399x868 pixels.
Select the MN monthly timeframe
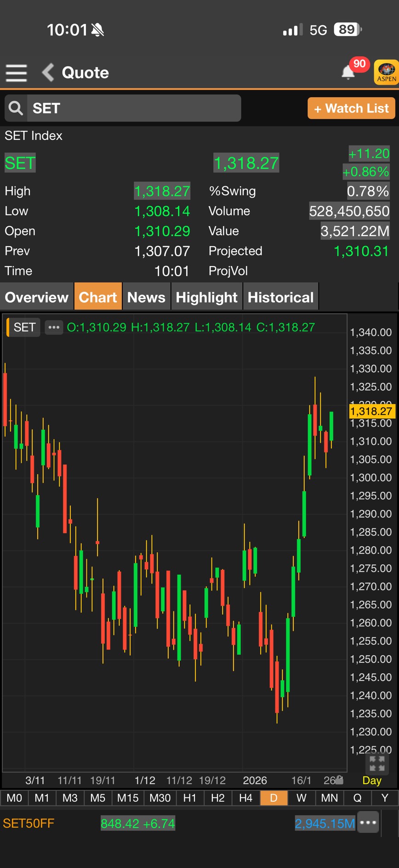(x=329, y=798)
